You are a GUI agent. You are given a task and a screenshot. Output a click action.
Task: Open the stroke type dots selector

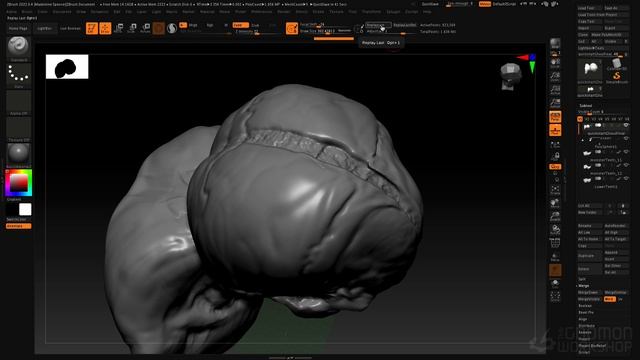pyautogui.click(x=18, y=74)
